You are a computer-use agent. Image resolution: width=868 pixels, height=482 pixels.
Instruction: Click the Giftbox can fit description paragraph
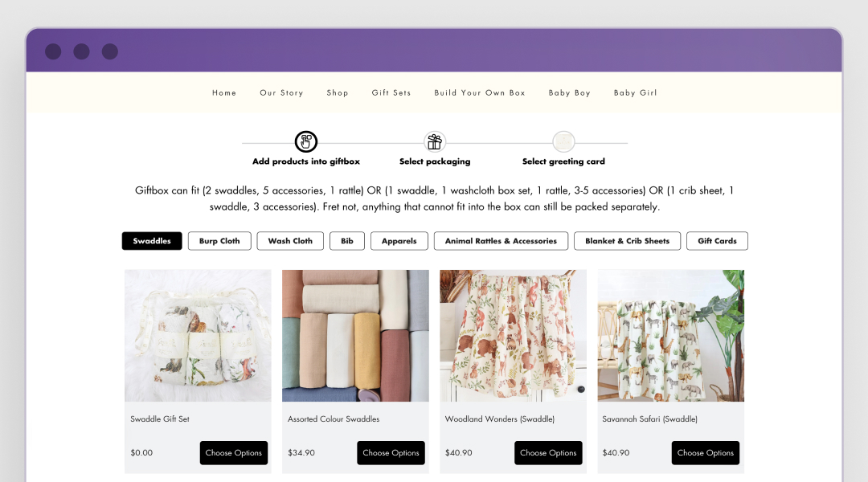point(435,198)
